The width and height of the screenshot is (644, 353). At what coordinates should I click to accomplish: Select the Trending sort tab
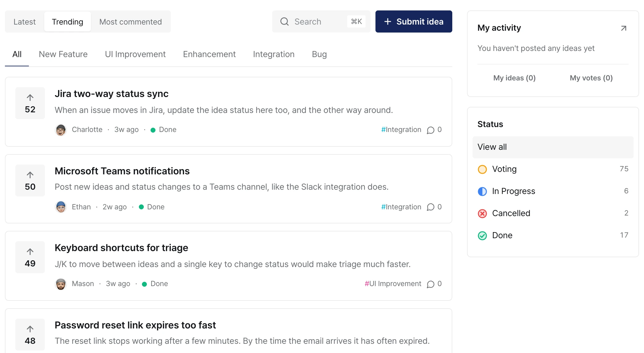click(68, 22)
